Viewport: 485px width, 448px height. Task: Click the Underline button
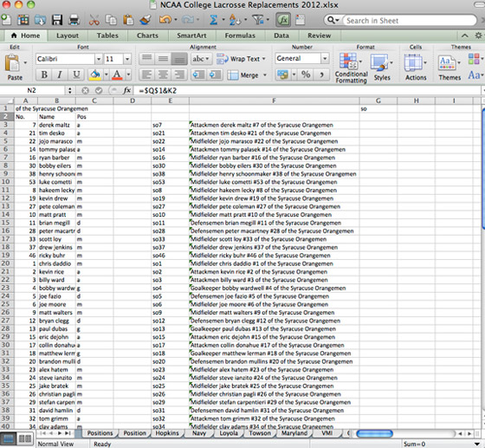76,75
